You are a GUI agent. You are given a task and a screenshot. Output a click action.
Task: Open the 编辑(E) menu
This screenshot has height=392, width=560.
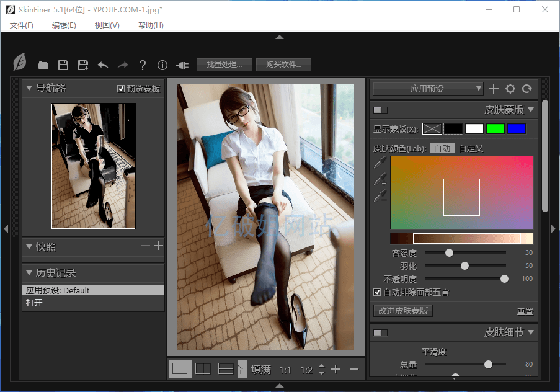64,25
